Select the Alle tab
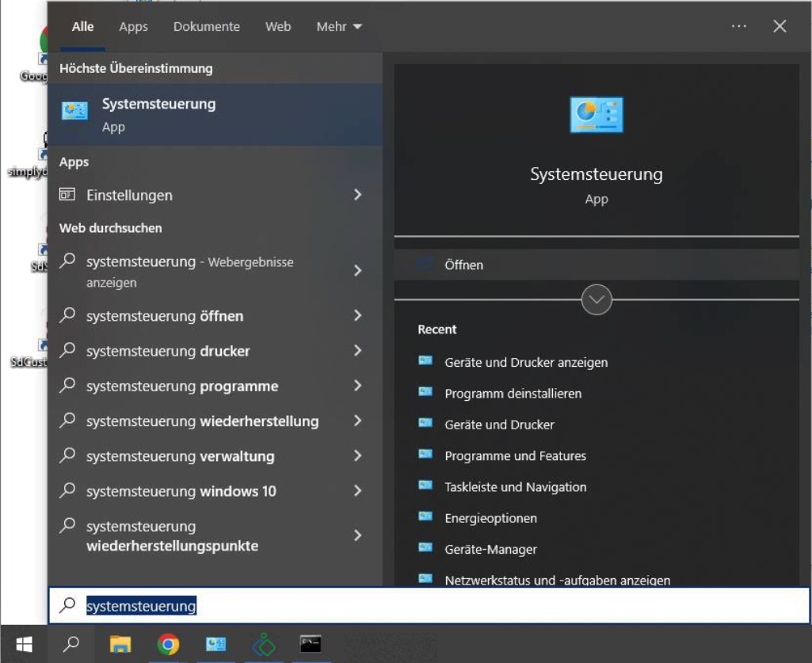 [83, 26]
